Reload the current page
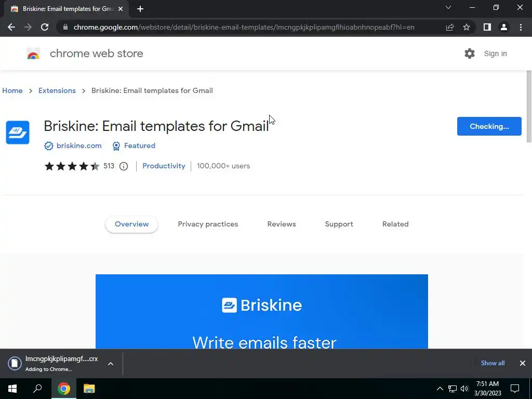Viewport: 532px width, 399px height. coord(45,27)
